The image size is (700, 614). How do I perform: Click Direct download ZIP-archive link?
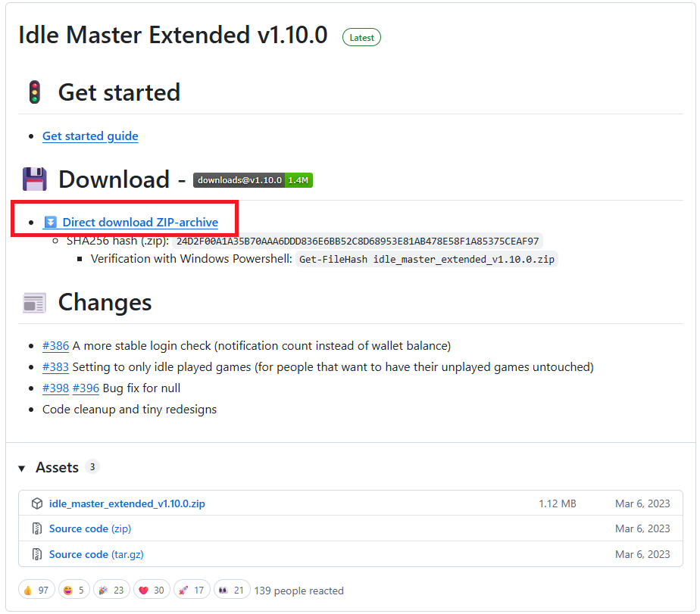pos(140,223)
